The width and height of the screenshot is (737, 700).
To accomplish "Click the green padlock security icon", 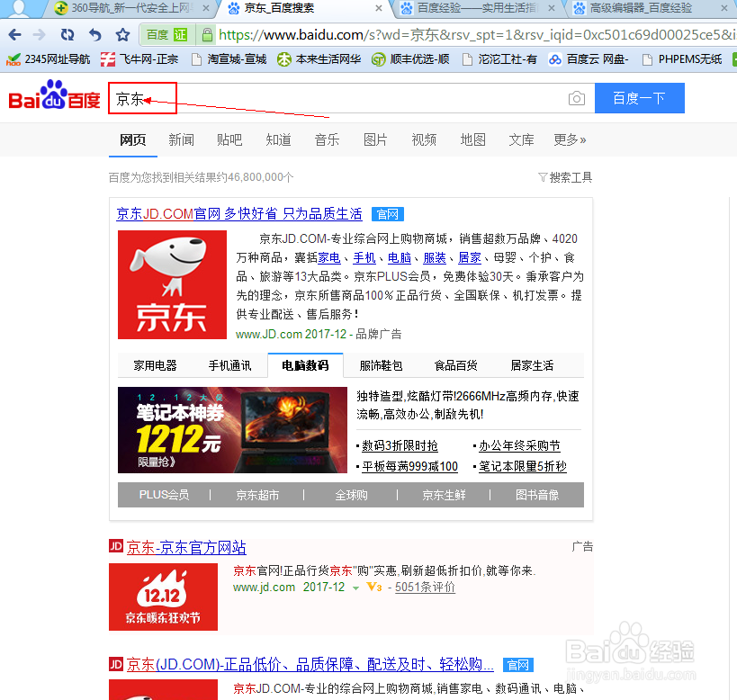I will click(x=207, y=35).
